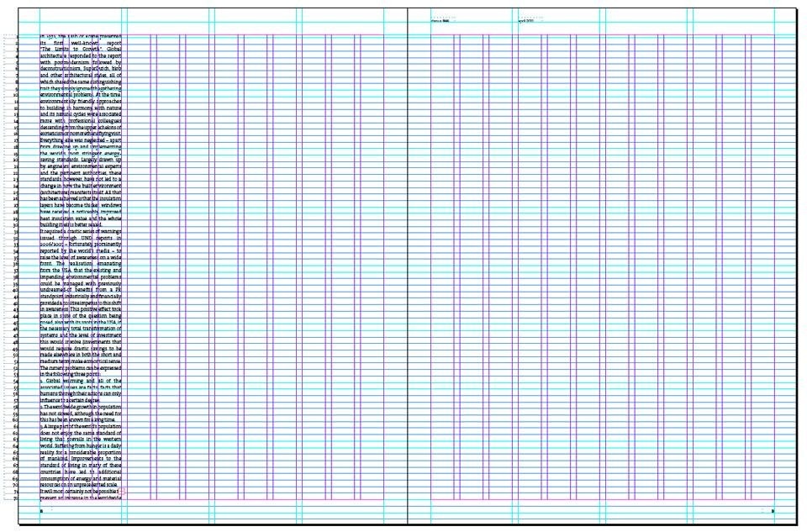Viewport: 807px width, 532px height.
Task: Click the line "by engineers, environmental experts"
Action: click(82, 166)
